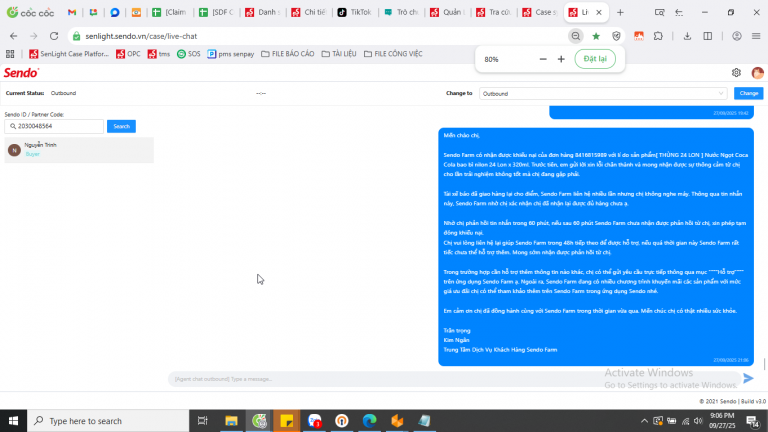The height and width of the screenshot is (432, 768).
Task: Switch to the TikTok tab
Action: click(355, 12)
